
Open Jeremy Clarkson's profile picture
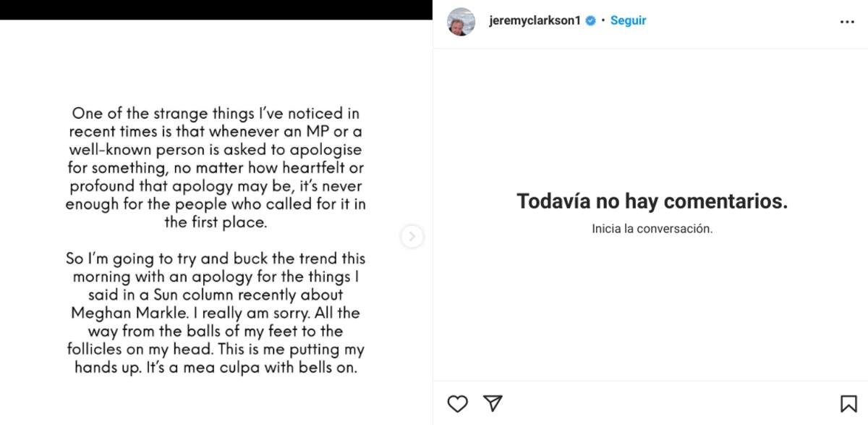pos(461,22)
